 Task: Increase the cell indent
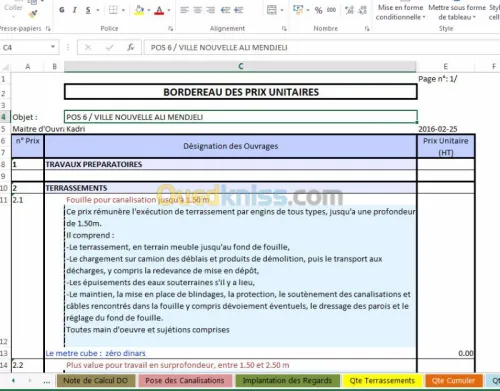(x=239, y=10)
